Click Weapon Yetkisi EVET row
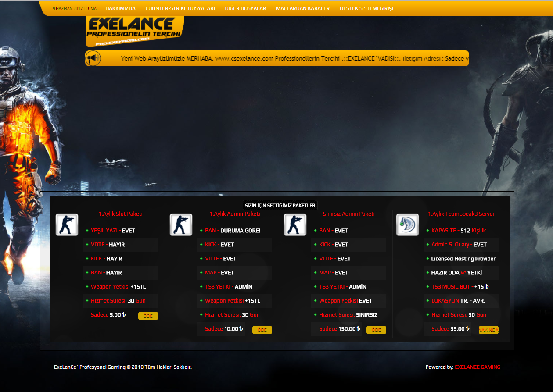Viewport: 553px width, 392px height. tap(348, 301)
